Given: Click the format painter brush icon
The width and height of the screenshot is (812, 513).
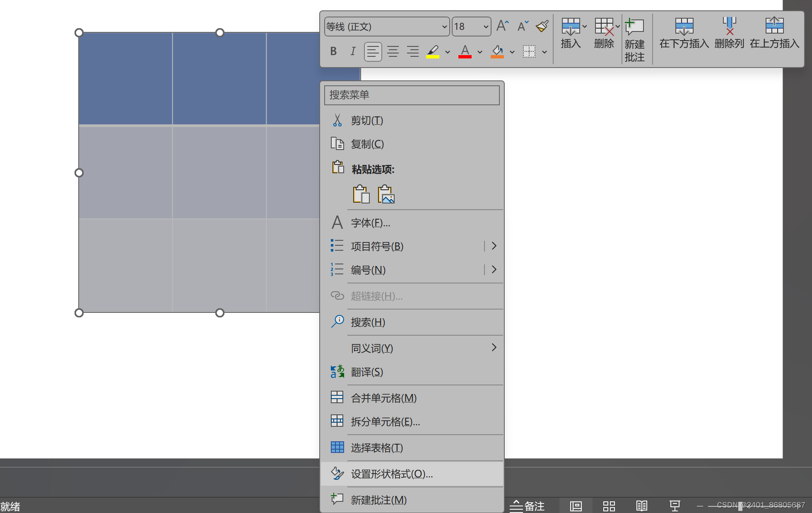Looking at the screenshot, I should click(542, 26).
